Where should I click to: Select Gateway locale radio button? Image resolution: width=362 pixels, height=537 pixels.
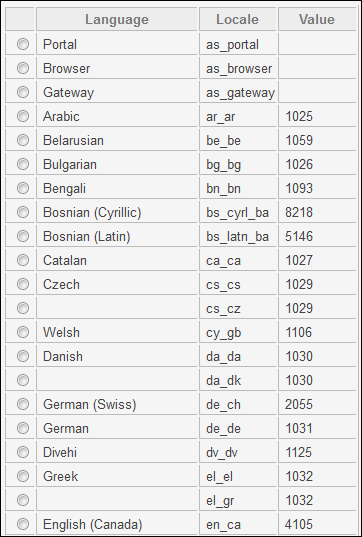(23, 92)
